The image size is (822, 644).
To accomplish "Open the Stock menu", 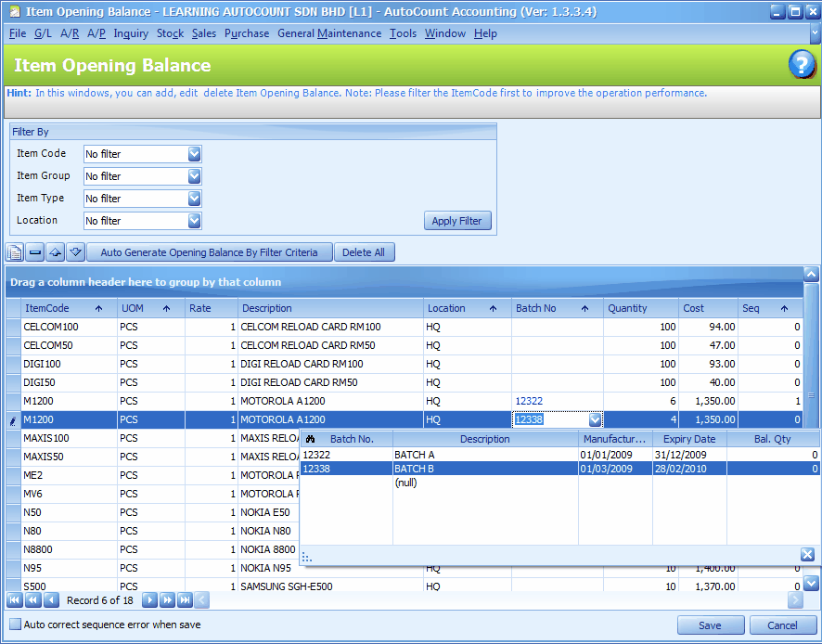I will coord(171,33).
